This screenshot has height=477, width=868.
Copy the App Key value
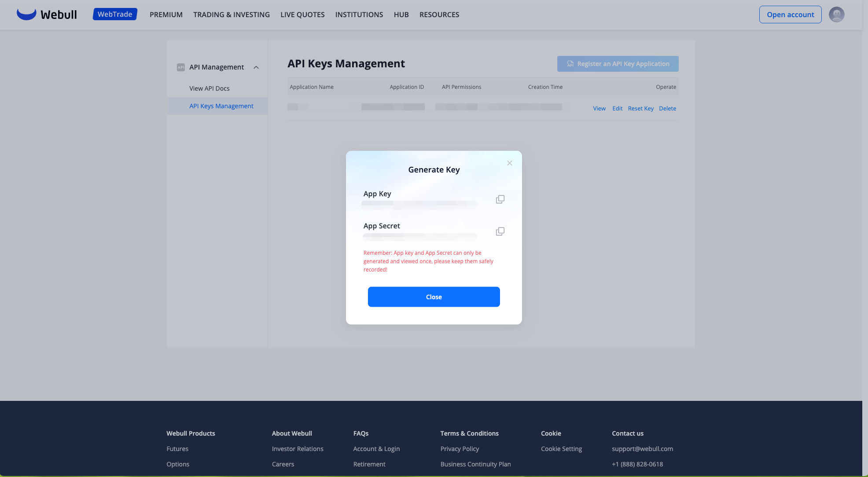(x=500, y=199)
